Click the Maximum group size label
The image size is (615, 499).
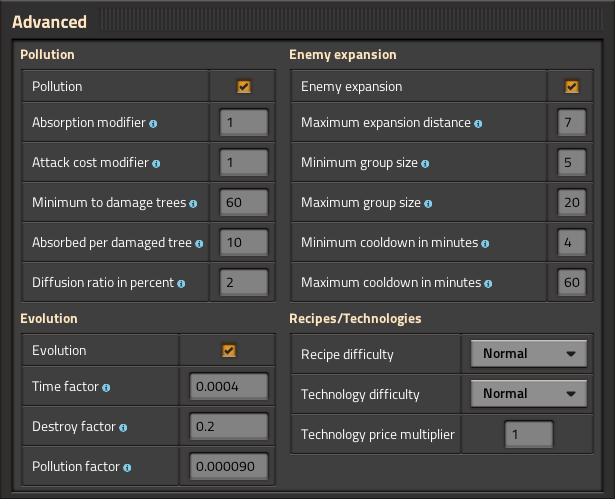click(x=361, y=203)
